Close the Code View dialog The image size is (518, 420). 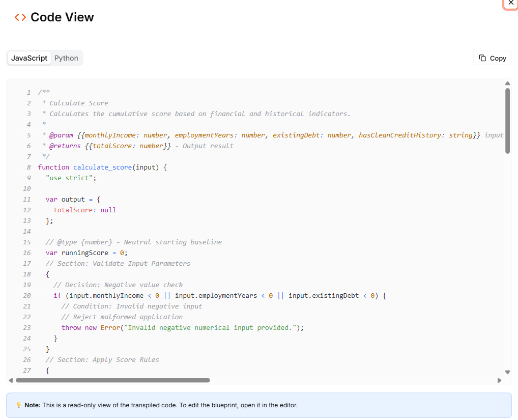click(x=511, y=3)
